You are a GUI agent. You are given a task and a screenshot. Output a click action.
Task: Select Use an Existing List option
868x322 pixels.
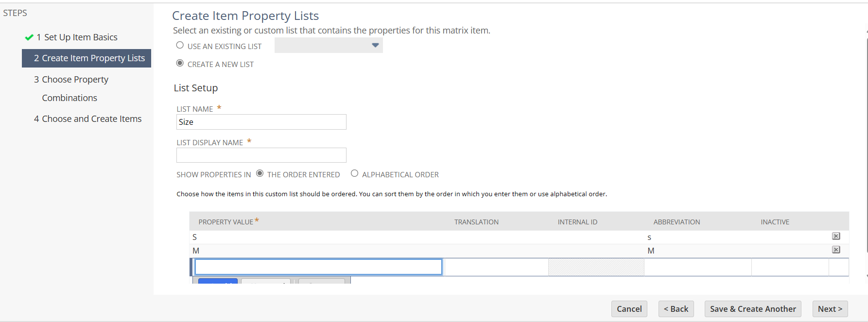[x=180, y=45]
